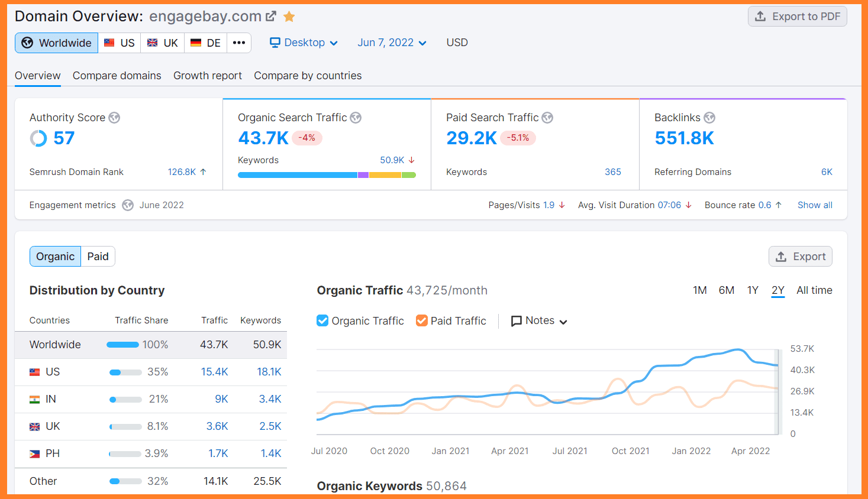Switch to Organic toggle

(55, 257)
